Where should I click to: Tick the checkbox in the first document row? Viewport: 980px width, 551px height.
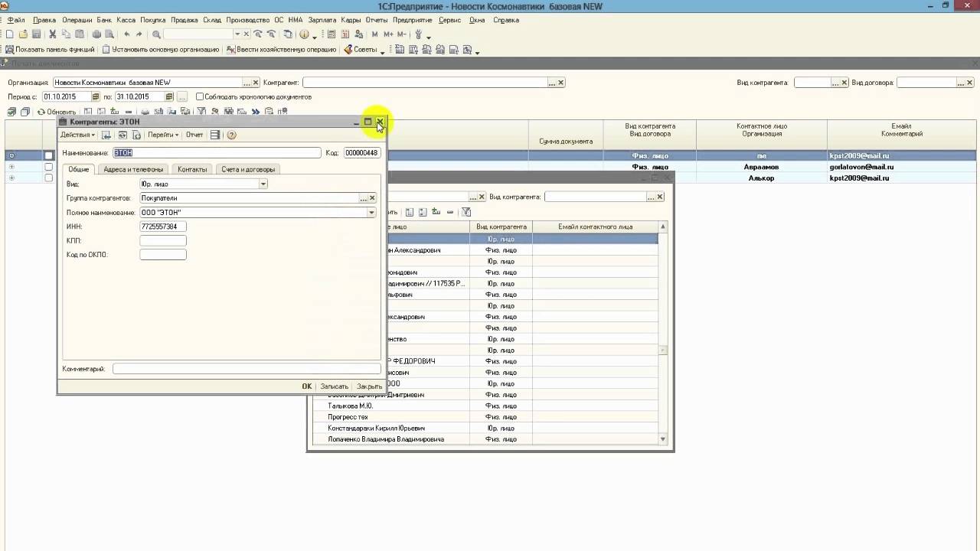click(x=48, y=156)
